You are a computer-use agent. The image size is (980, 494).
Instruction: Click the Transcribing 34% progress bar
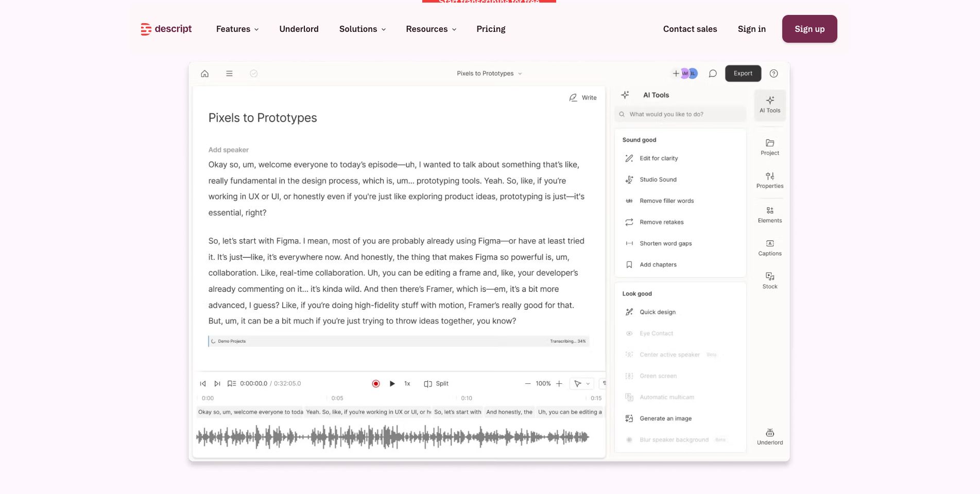[399, 341]
